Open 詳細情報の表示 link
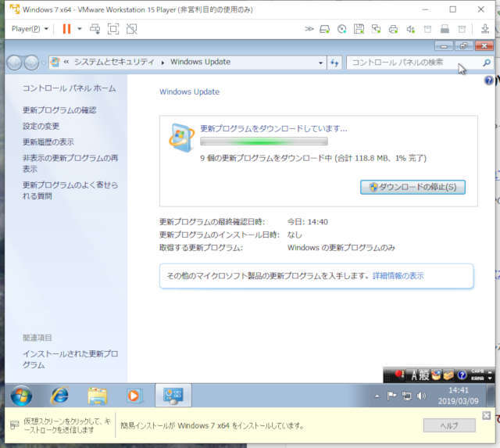 pyautogui.click(x=398, y=276)
